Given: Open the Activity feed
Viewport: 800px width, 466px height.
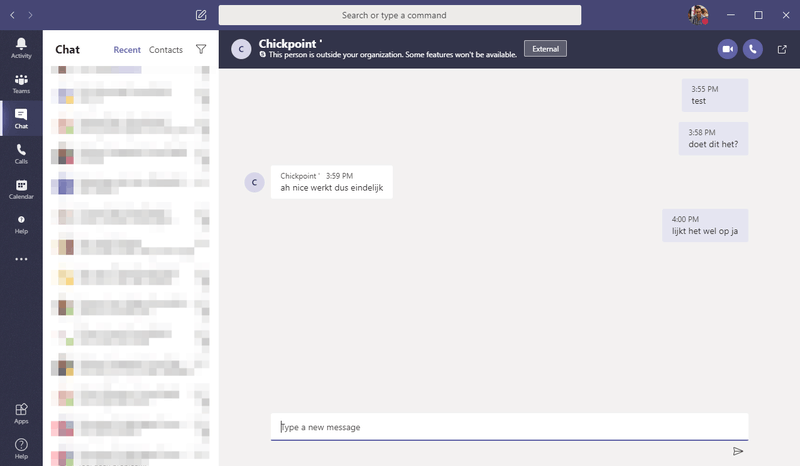Looking at the screenshot, I should tap(21, 48).
